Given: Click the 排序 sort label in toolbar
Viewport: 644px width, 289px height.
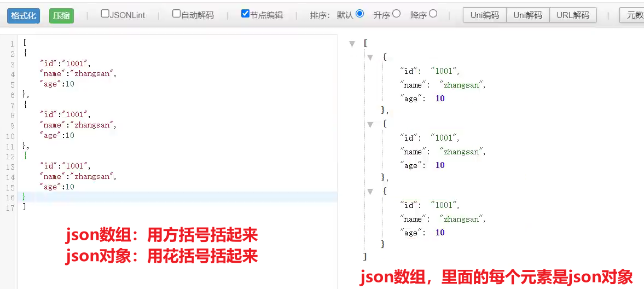Looking at the screenshot, I should click(x=321, y=15).
